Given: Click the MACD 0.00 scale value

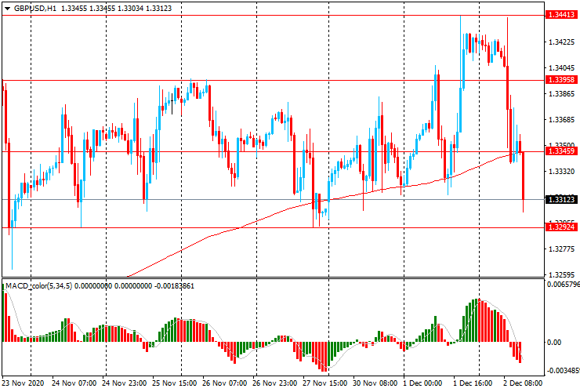Looking at the screenshot, I should pyautogui.click(x=554, y=343).
